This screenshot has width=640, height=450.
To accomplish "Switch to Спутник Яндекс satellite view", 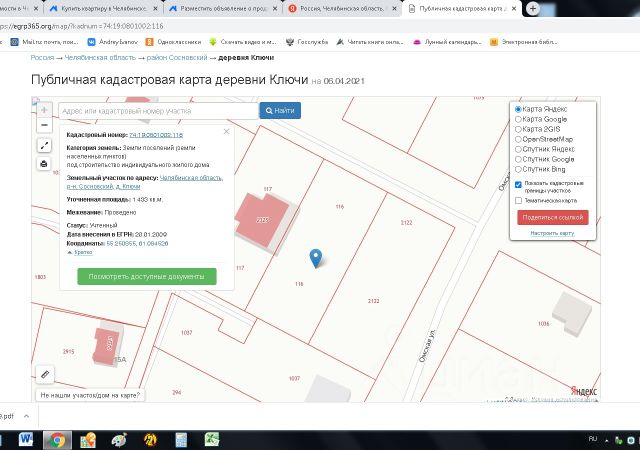I will (x=517, y=149).
